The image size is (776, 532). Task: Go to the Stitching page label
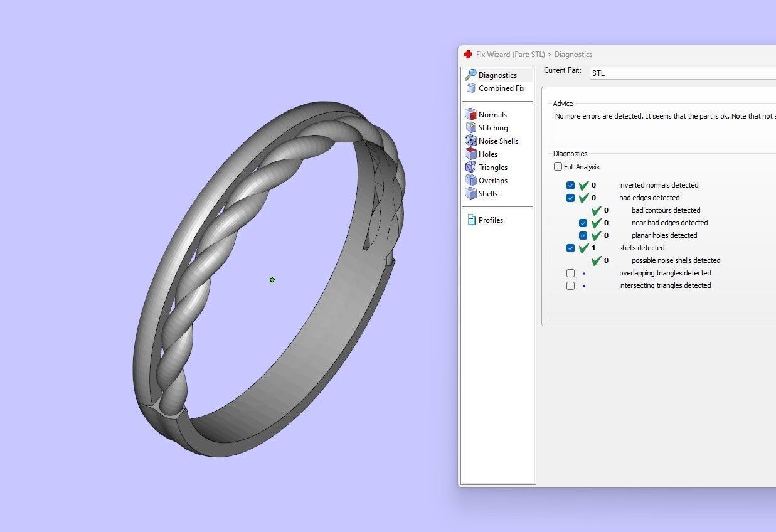point(493,128)
